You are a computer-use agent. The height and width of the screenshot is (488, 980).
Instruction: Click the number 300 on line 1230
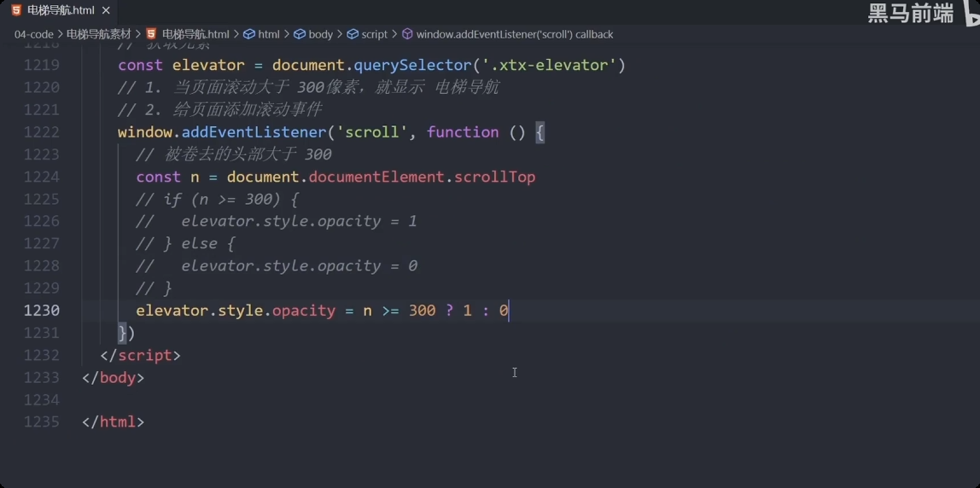tap(422, 311)
